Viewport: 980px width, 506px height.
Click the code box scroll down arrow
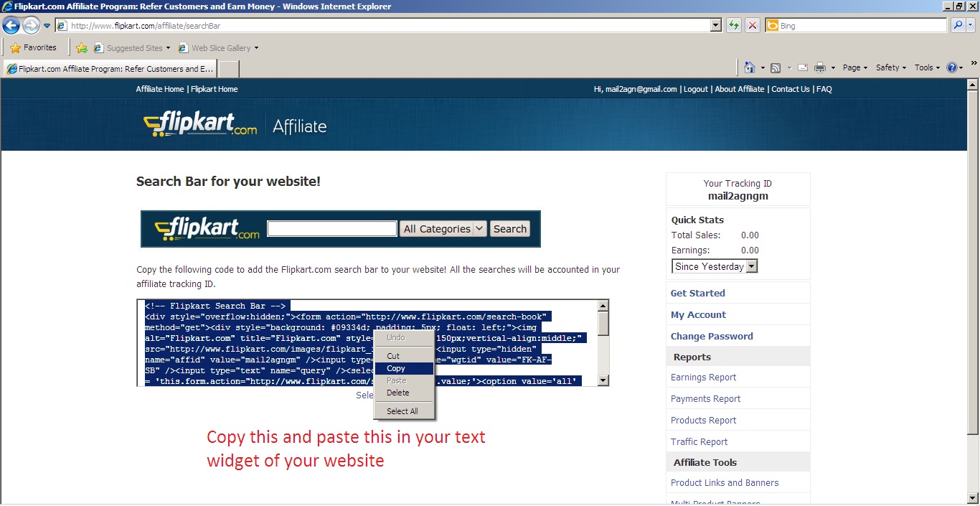pyautogui.click(x=603, y=380)
